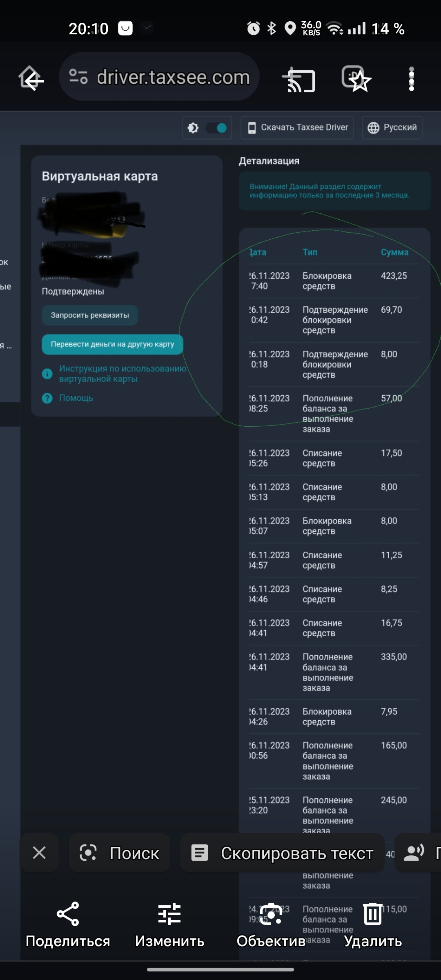Click the 4:26 Блокировка средств entry
This screenshot has height=980, width=441.
(334, 717)
